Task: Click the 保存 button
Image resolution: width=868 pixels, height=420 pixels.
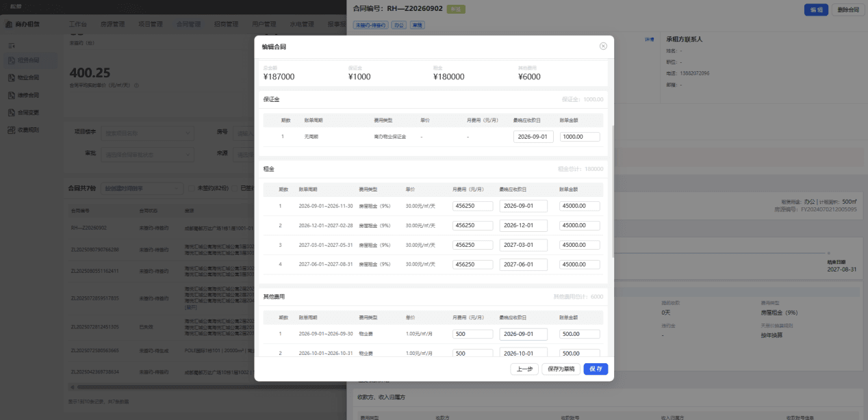Action: (x=596, y=369)
